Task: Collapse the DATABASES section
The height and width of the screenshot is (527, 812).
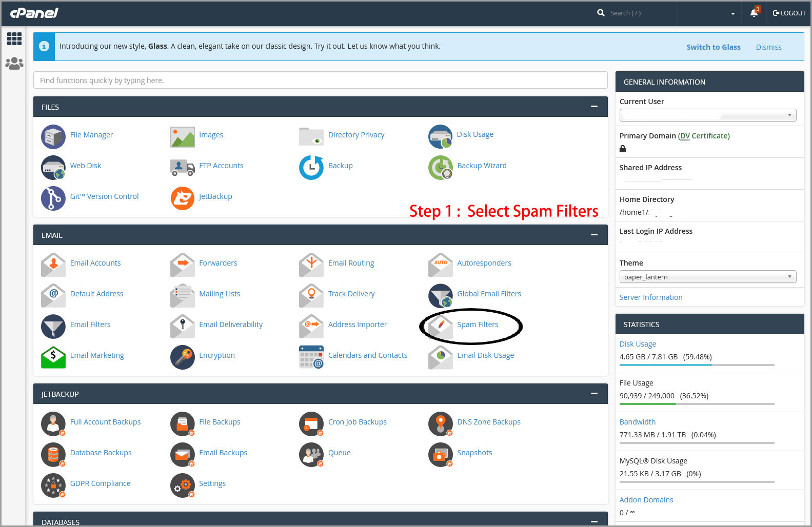Action: point(594,522)
